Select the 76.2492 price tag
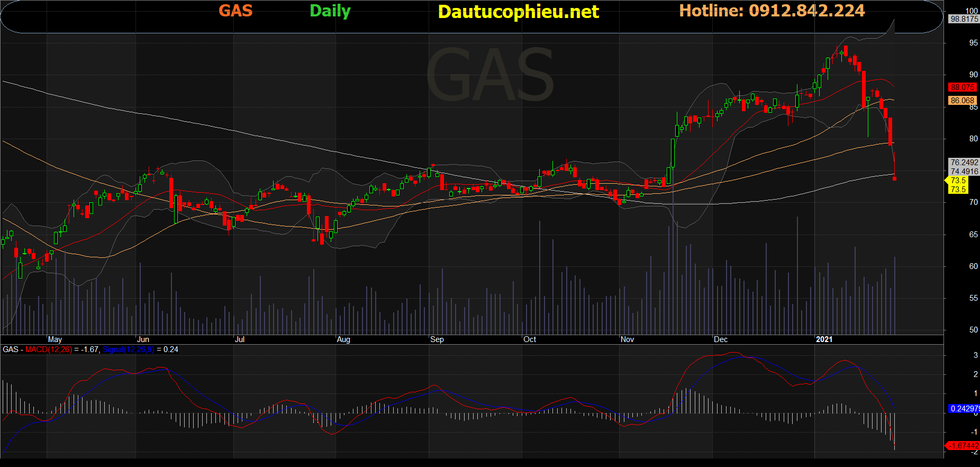Screen dimensions: 980x467 (964, 163)
